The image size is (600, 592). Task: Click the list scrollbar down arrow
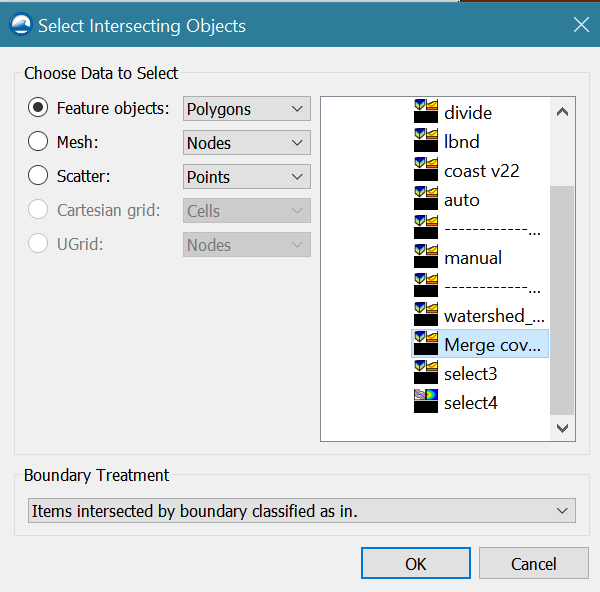pos(563,428)
